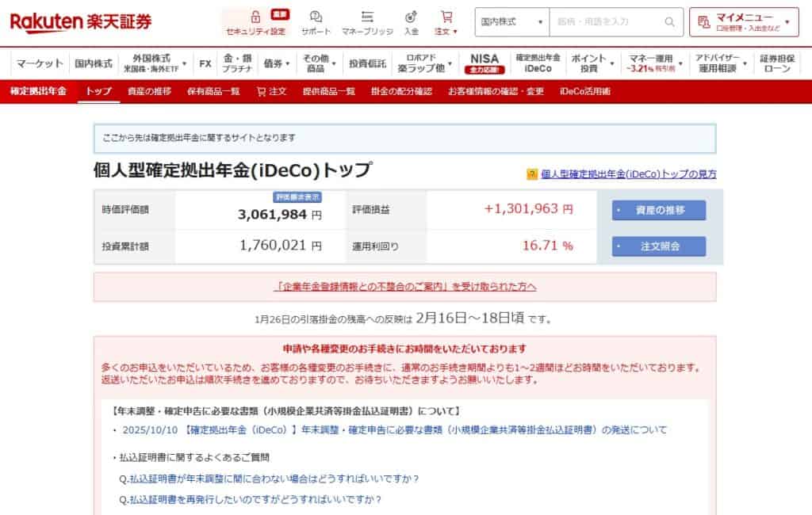Open the 企業年金登録情報との不整合のご案内 link
Screen dimensions: 812x515
406,286
